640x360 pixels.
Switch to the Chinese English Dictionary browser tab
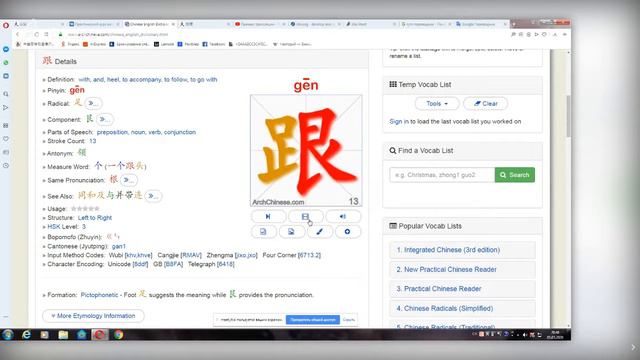click(x=149, y=24)
